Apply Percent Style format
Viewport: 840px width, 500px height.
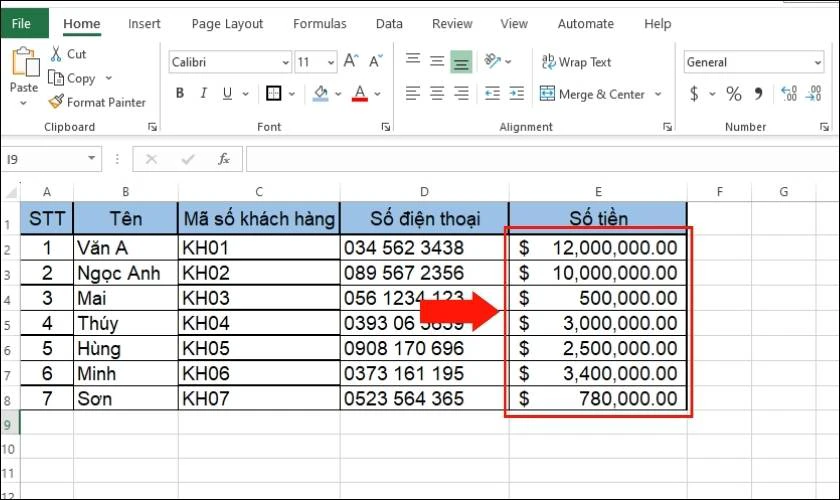pos(733,94)
